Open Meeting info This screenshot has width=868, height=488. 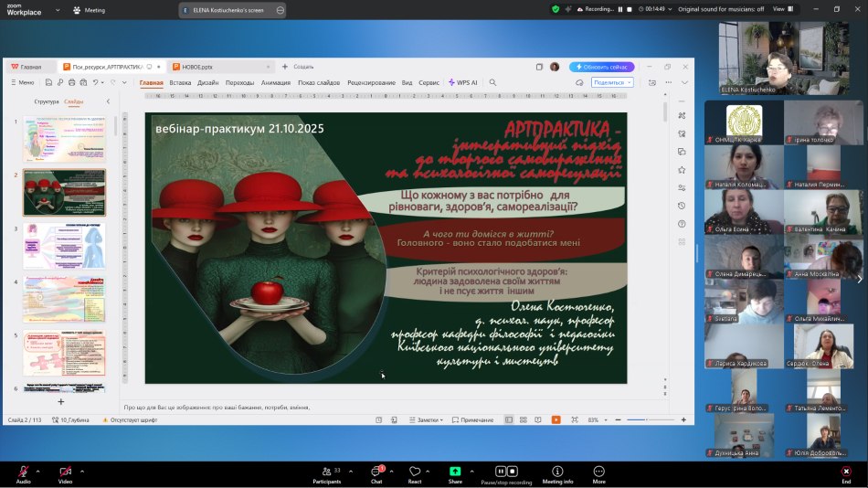557,472
